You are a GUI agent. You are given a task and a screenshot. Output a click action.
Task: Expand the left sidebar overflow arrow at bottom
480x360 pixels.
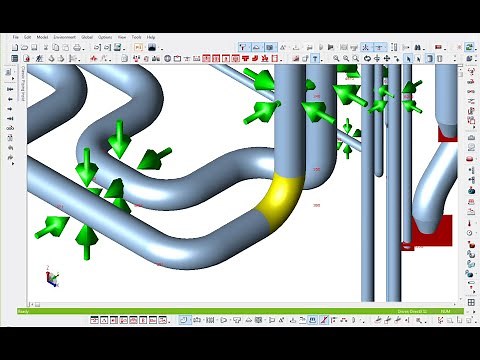coord(13,164)
